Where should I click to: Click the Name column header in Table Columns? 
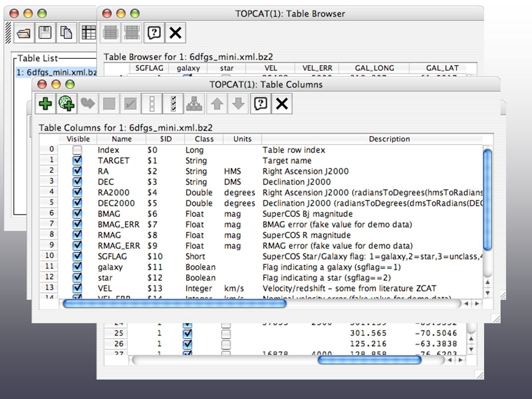[x=121, y=139]
